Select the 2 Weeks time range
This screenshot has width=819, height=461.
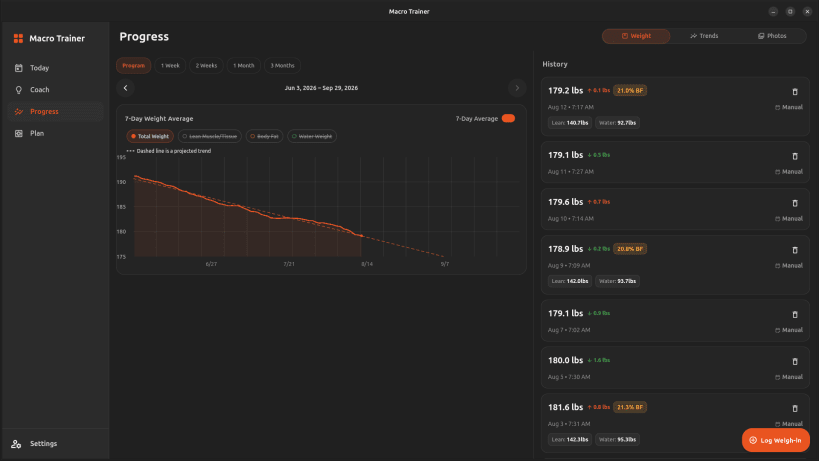coord(206,66)
